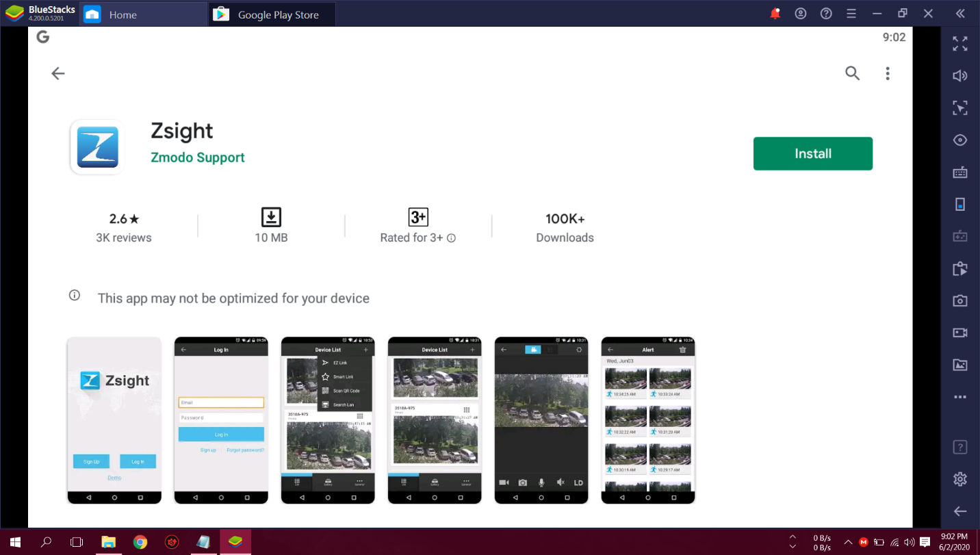Open info icon next to Rated for 3+
980x555 pixels.
click(451, 238)
